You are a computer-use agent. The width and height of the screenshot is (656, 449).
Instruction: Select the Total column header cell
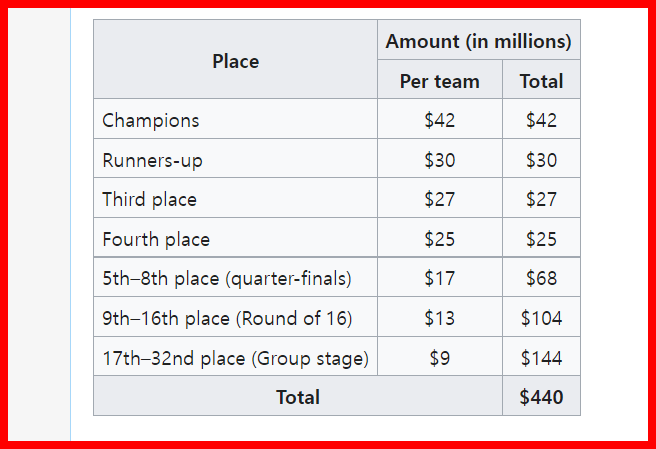click(x=541, y=81)
